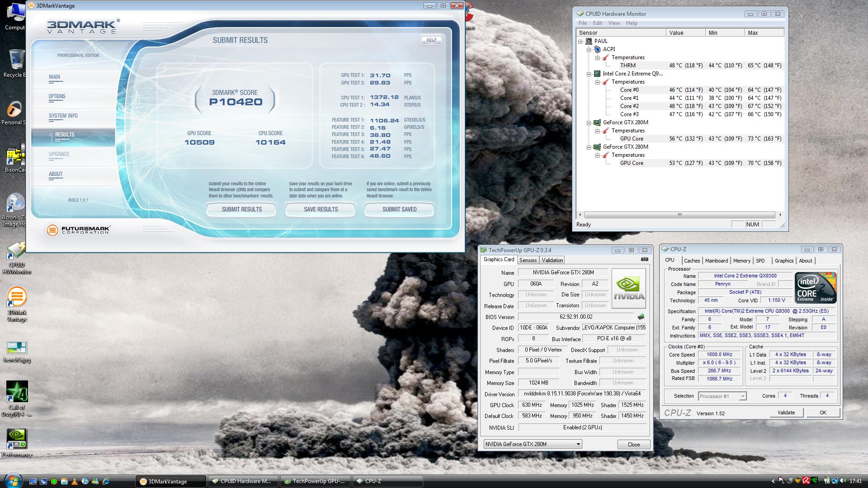Switch to the Graphics tab in CPU-Z
The image size is (868, 488).
(x=784, y=261)
